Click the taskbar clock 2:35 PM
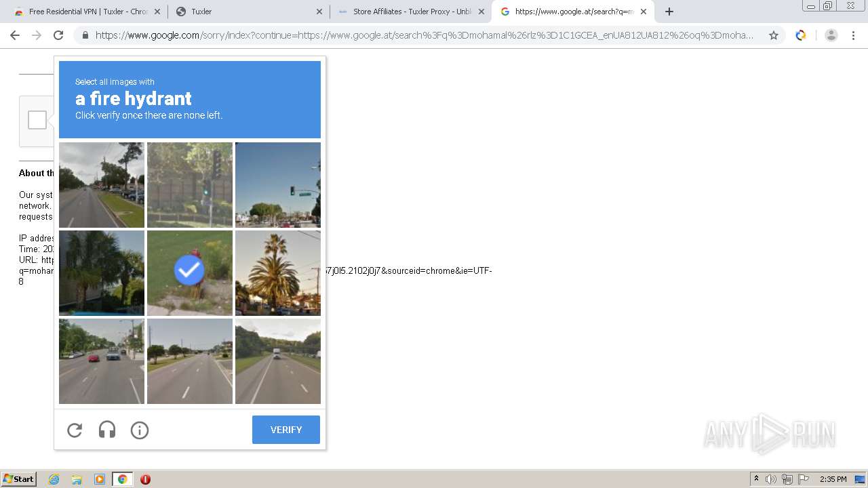This screenshot has width=868, height=488. pos(833,479)
